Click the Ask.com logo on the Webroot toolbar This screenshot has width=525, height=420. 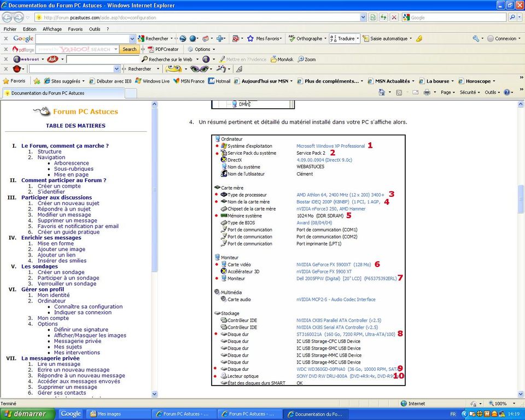tap(53, 59)
